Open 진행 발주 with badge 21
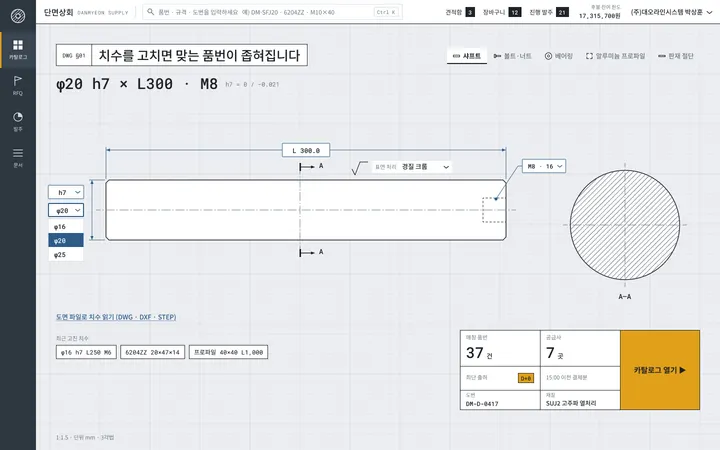 [x=549, y=12]
